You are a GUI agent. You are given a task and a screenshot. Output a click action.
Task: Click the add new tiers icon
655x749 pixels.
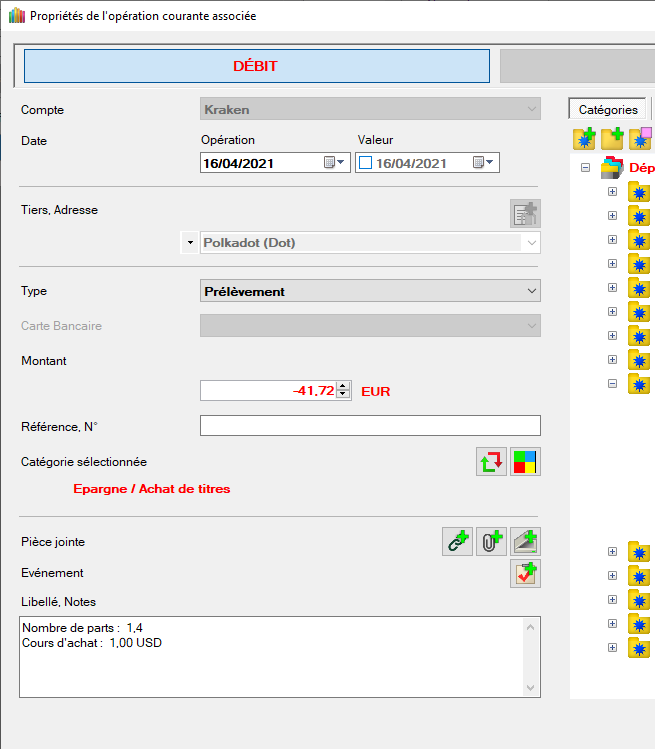[525, 213]
